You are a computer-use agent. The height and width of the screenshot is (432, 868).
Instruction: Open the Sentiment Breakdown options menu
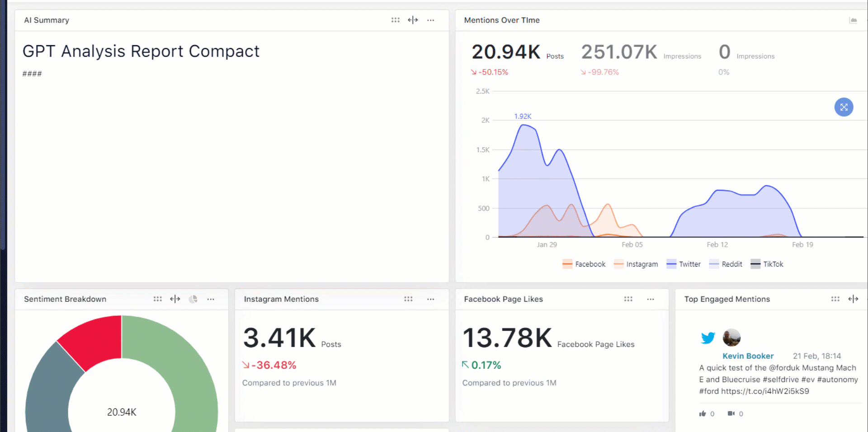pos(211,299)
